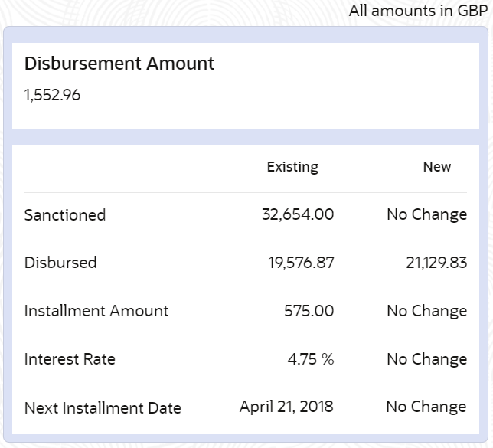Screen dimensions: 493x448
Task: Click the 4.75 % interest rate value
Action: pos(311,359)
